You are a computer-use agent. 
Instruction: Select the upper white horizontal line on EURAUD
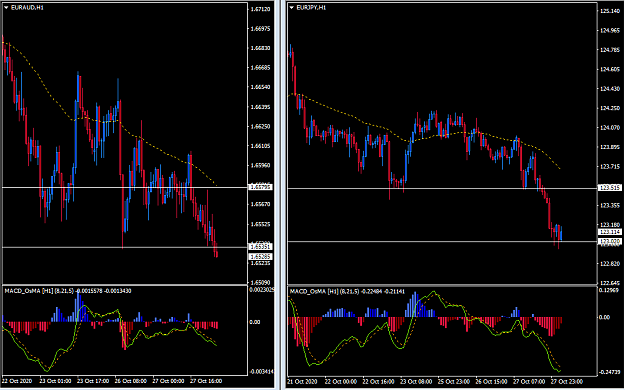tap(125, 187)
